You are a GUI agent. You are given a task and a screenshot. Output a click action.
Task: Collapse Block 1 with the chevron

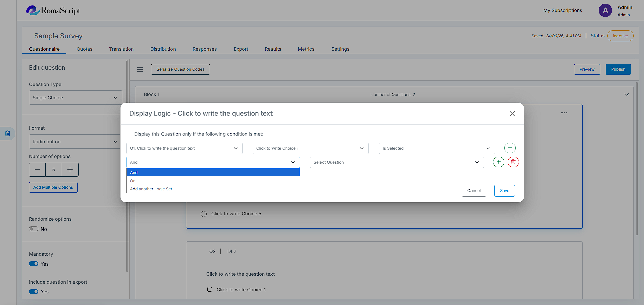[627, 95]
